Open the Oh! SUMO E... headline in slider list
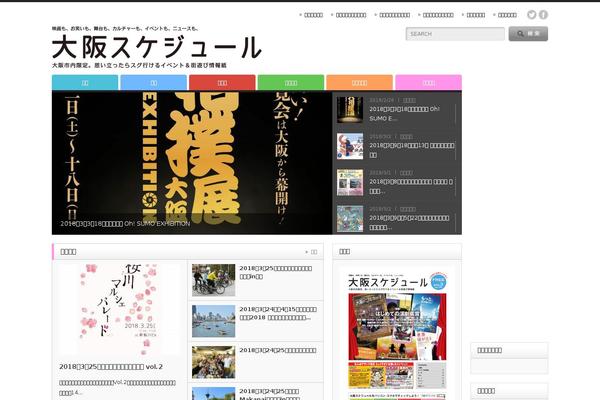 pos(405,114)
